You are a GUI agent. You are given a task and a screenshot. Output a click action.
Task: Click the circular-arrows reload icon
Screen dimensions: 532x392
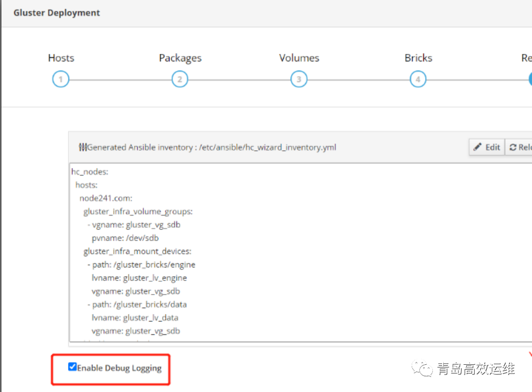pos(513,147)
